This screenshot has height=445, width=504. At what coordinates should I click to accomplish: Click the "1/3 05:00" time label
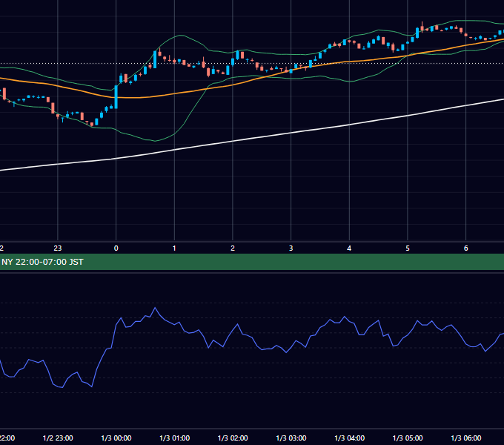(x=408, y=438)
